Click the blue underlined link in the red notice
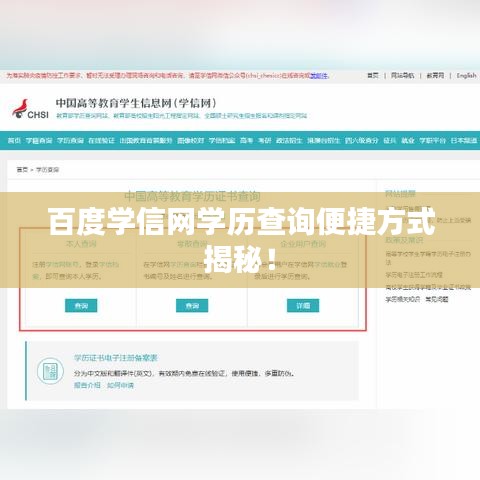480x480 pixels. pos(319,76)
